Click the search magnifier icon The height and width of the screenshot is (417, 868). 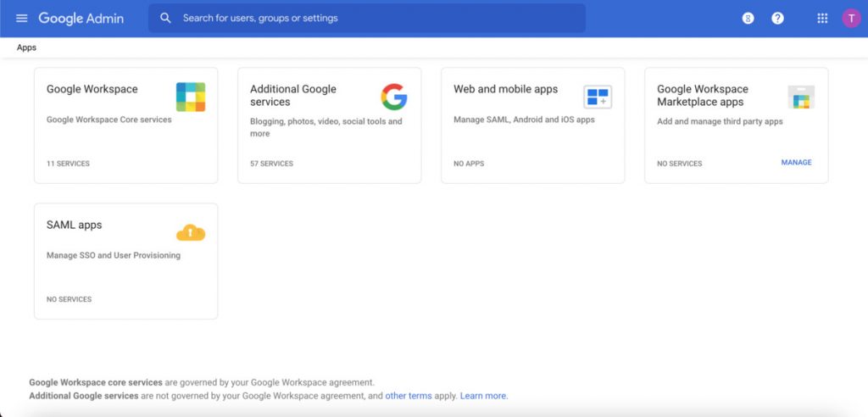click(x=165, y=19)
